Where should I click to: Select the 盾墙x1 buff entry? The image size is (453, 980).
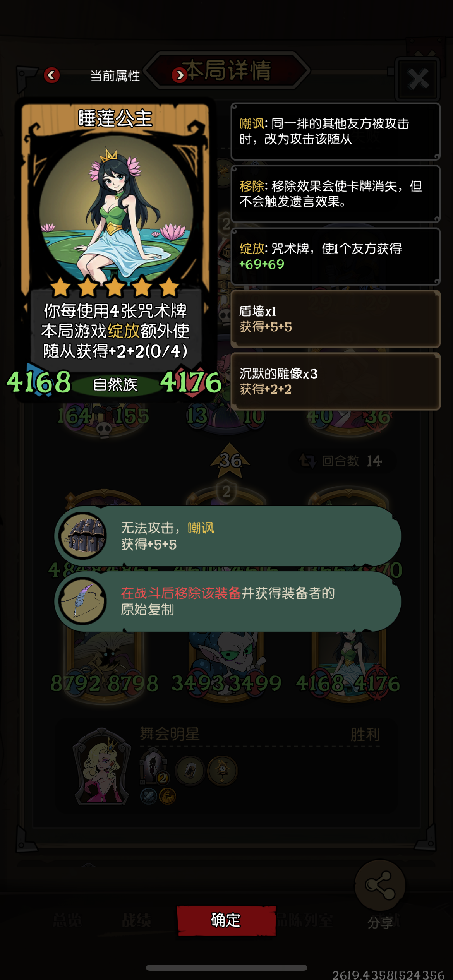click(335, 319)
